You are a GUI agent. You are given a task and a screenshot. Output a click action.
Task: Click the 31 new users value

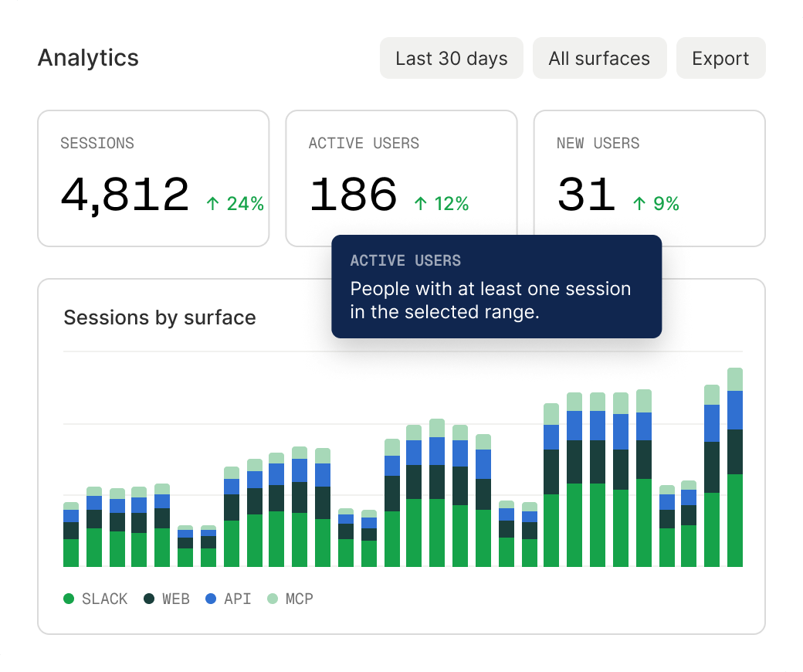coord(586,194)
